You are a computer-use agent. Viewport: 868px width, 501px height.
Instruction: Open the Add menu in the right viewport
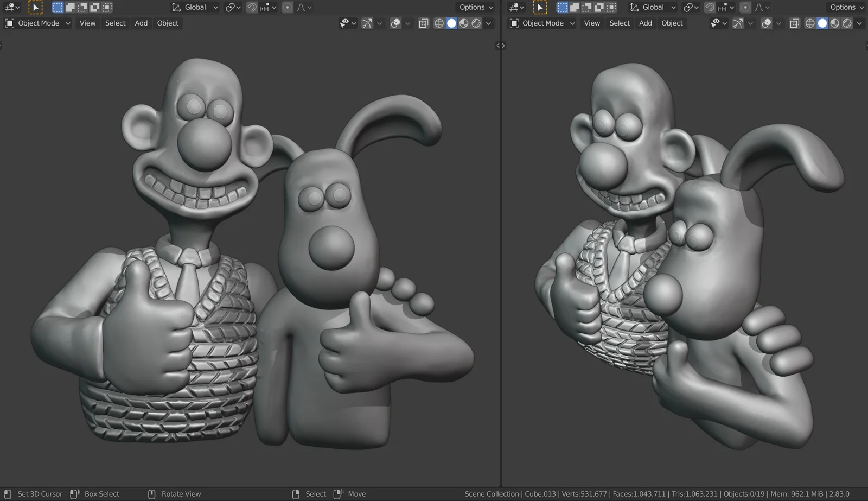click(x=645, y=23)
